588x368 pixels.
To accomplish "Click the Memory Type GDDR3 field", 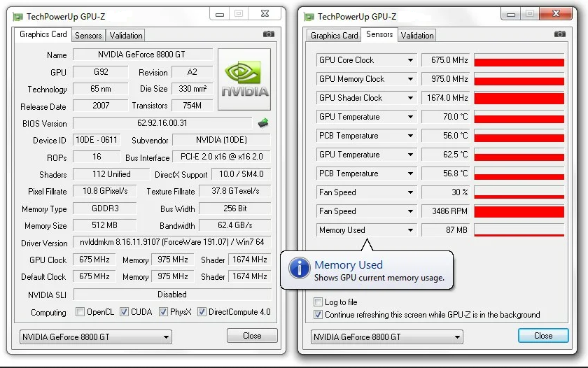I will (104, 208).
